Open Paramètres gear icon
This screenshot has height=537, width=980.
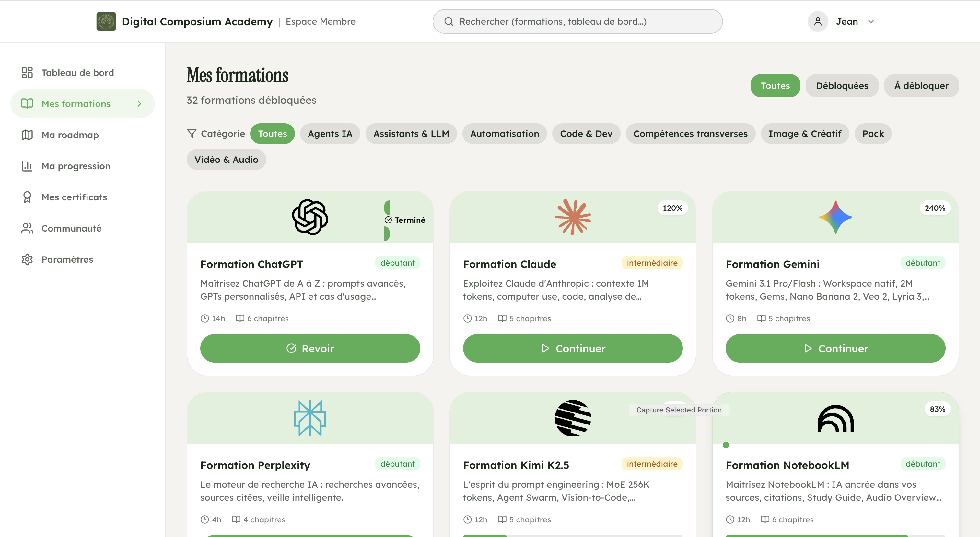(27, 259)
